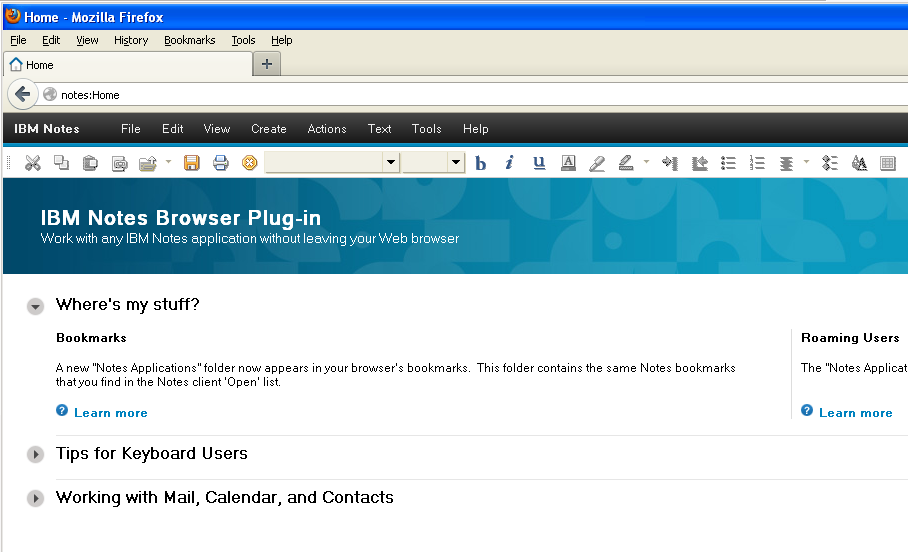Expand Working with Mail, Calendar, and Contacts
This screenshot has height=552, width=908.
[x=35, y=498]
